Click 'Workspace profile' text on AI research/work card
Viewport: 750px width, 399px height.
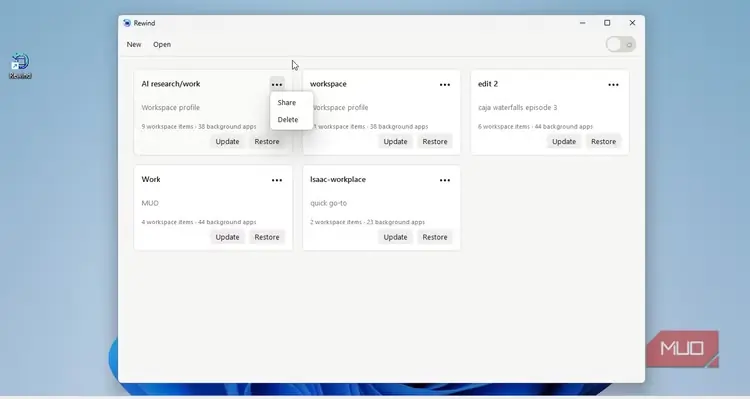point(170,108)
